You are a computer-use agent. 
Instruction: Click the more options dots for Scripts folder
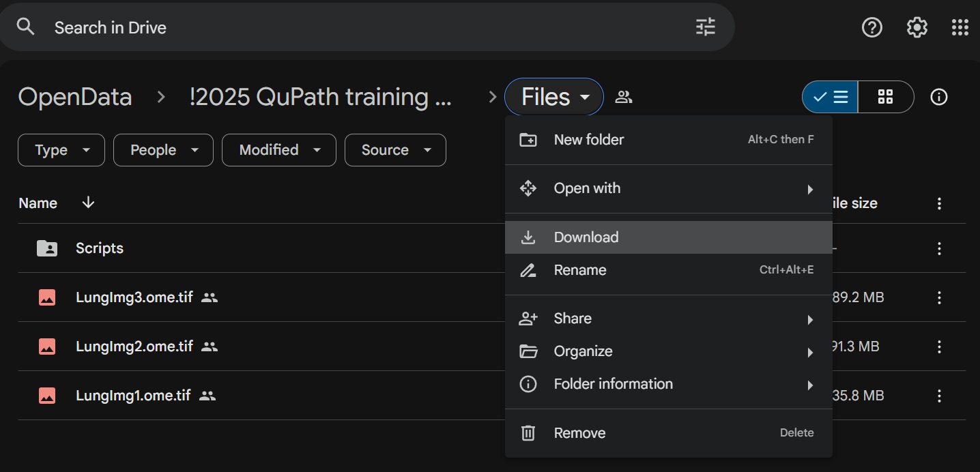939,248
